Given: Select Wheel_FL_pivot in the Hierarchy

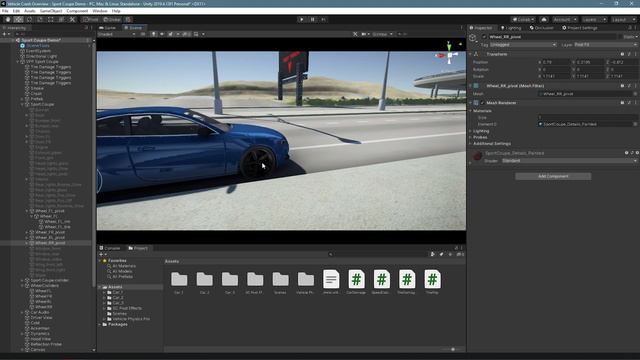Looking at the screenshot, I should pyautogui.click(x=50, y=211).
